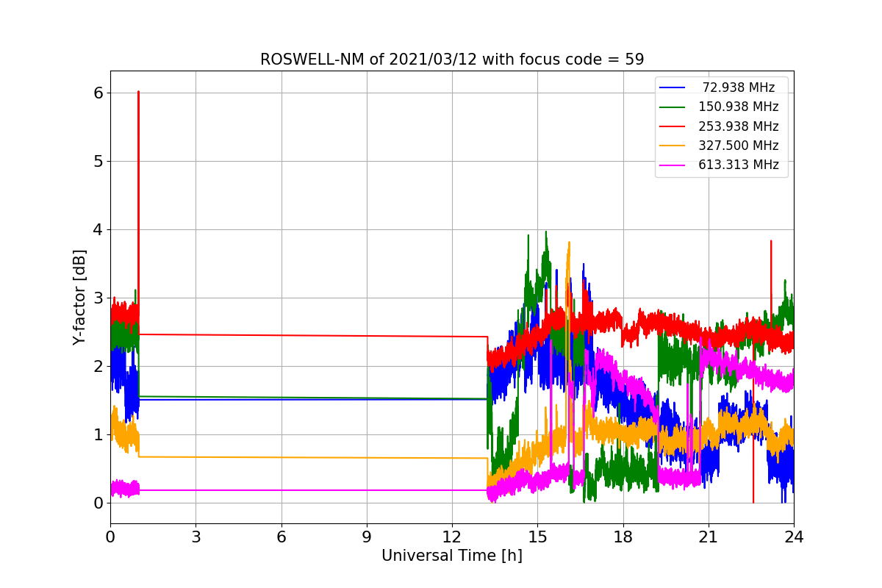Click the legend entry '72.938 MHz'
Image resolution: width=882 pixels, height=588 pixels.
739,87
